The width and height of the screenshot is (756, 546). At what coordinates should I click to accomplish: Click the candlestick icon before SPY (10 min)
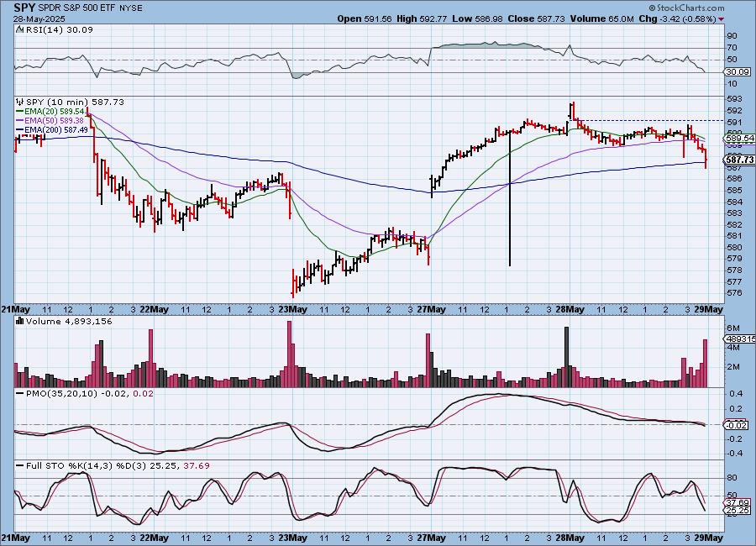point(20,102)
